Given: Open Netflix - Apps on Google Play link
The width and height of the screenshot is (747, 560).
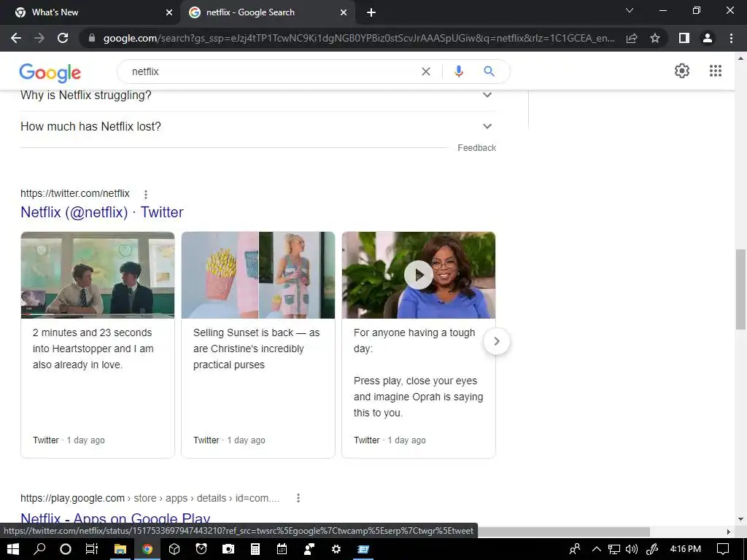Looking at the screenshot, I should (x=115, y=518).
